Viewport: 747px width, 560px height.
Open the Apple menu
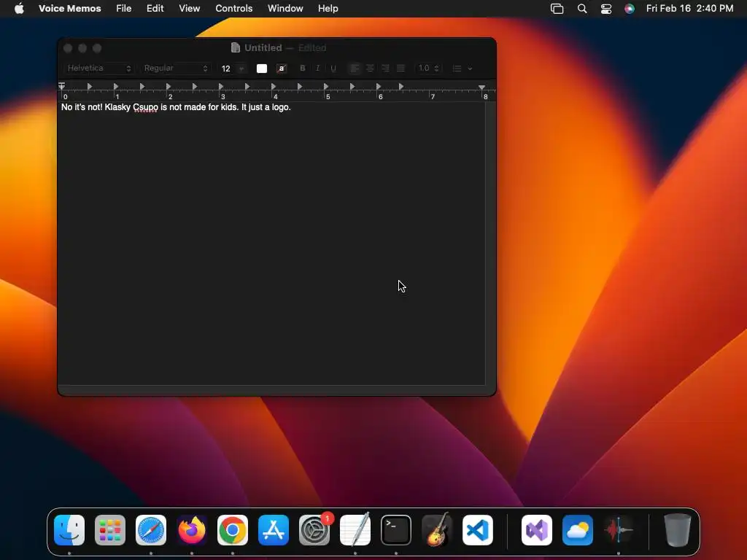click(x=19, y=8)
